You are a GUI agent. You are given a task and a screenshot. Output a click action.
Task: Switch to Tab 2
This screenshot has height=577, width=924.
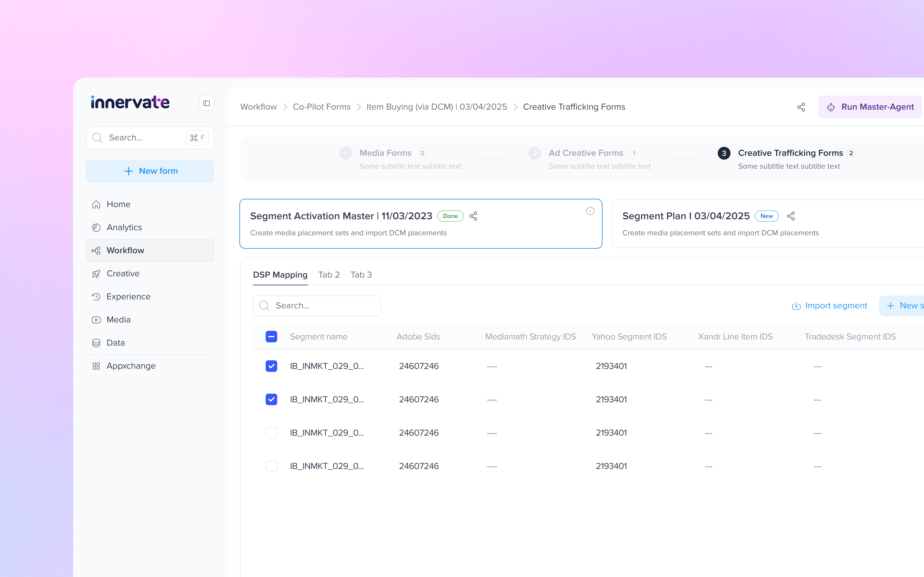pyautogui.click(x=329, y=275)
